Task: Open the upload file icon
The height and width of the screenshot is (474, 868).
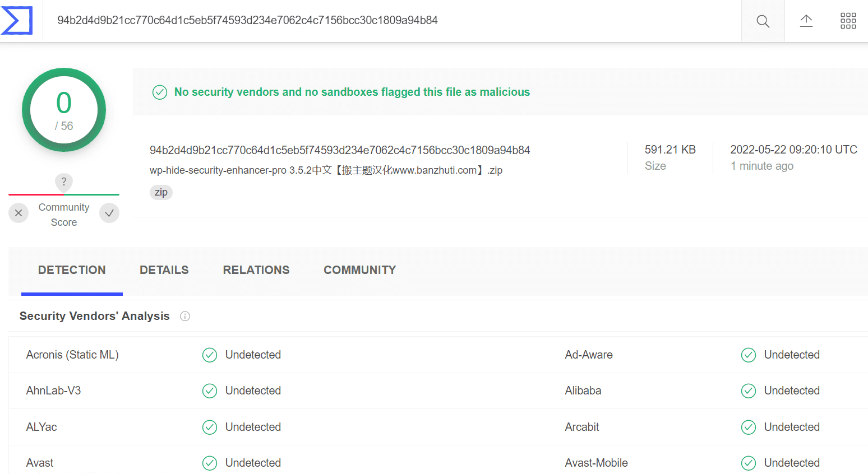Action: [806, 21]
